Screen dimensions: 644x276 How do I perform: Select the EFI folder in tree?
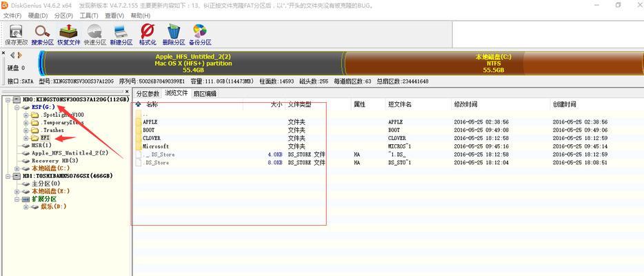46,138
